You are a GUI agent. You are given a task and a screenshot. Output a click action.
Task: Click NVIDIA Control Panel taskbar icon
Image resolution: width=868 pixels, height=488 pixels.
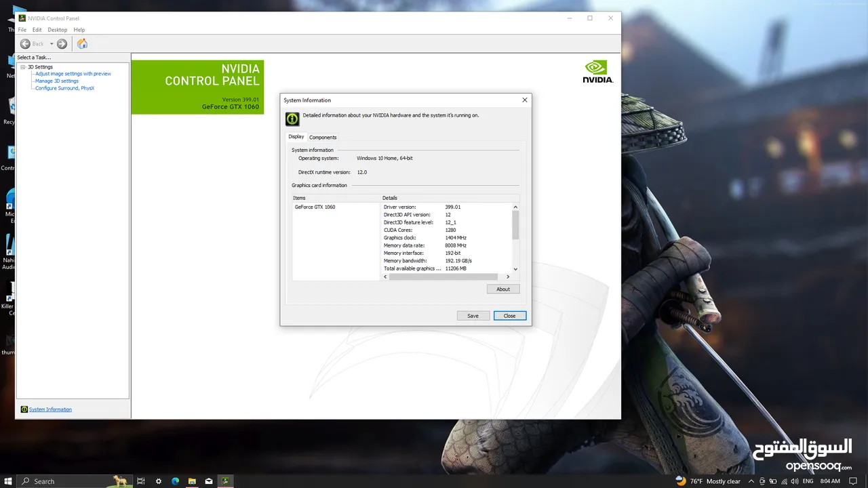(x=226, y=481)
